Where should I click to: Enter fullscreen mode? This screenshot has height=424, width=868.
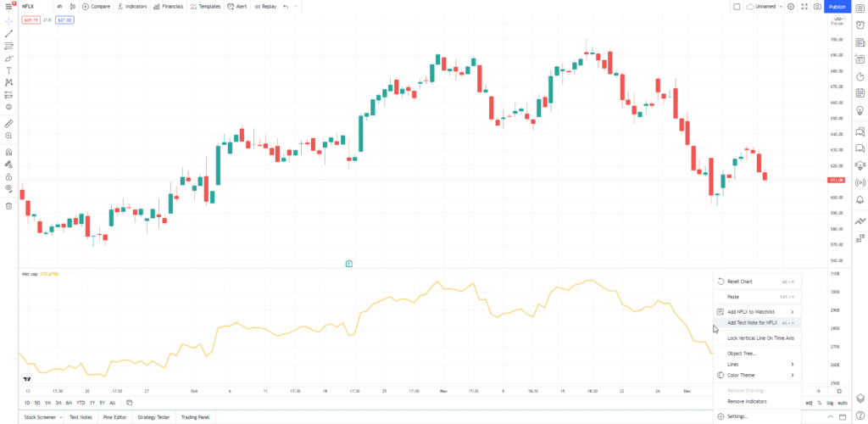[804, 7]
